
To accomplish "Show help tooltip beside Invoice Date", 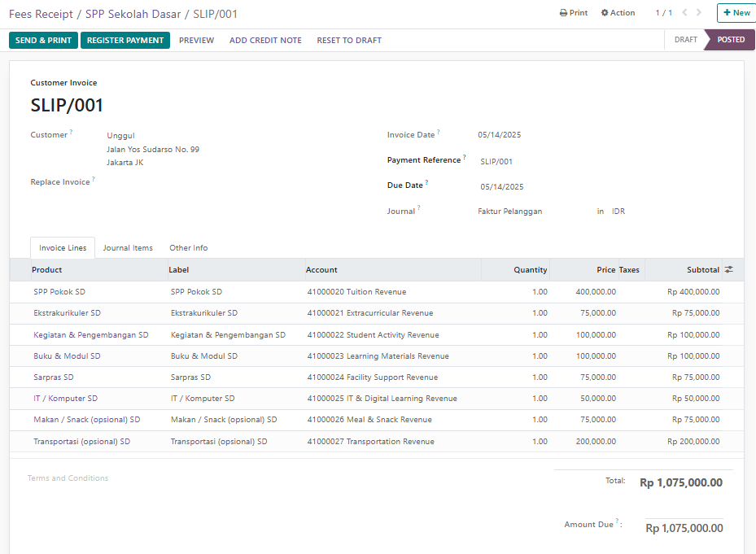I will [x=439, y=133].
